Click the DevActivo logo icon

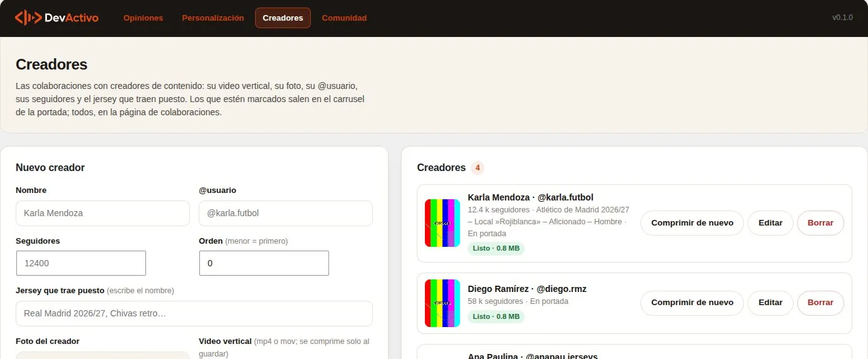coord(28,18)
